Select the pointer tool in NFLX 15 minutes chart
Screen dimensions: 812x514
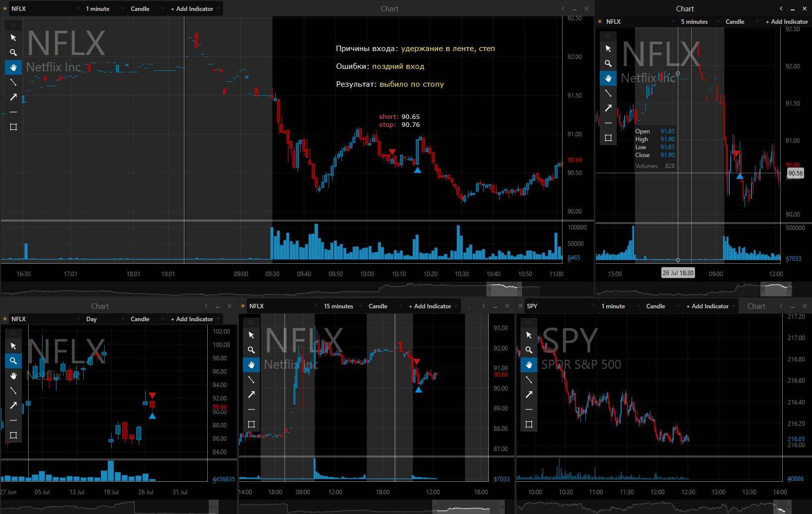tap(251, 335)
